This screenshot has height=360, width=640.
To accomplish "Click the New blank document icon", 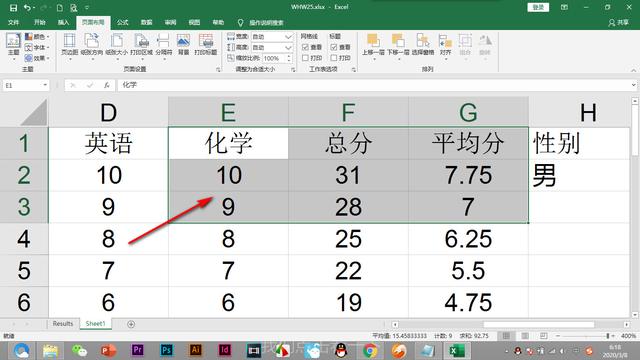I will click(x=60, y=7).
